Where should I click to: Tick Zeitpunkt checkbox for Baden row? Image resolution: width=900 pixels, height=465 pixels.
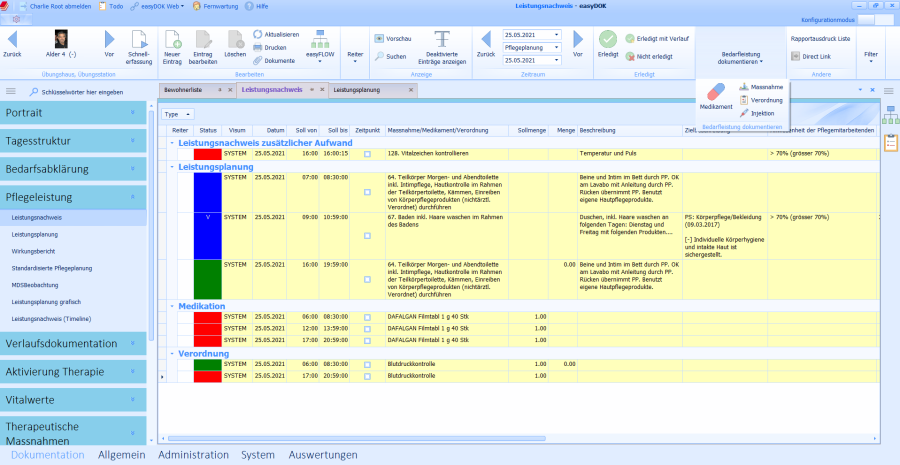click(367, 236)
